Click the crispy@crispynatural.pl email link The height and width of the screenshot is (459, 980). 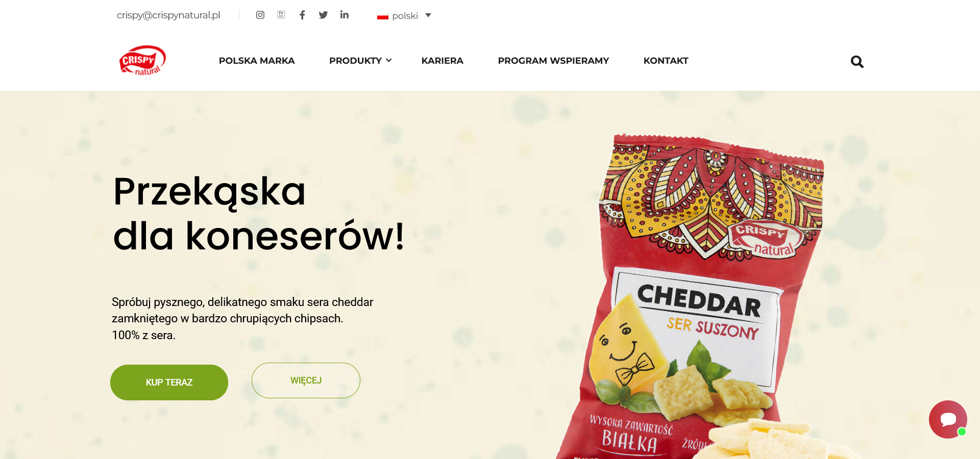[168, 15]
